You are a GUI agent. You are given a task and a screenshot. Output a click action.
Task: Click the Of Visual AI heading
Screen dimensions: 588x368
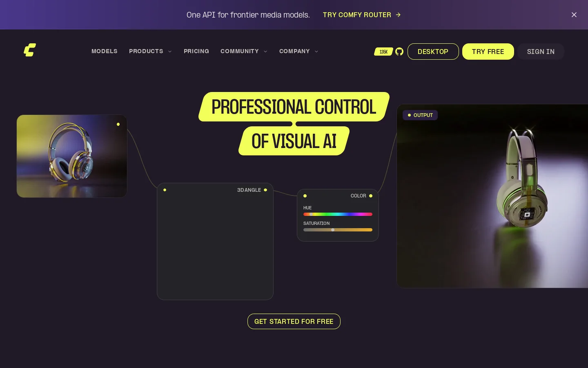click(294, 141)
